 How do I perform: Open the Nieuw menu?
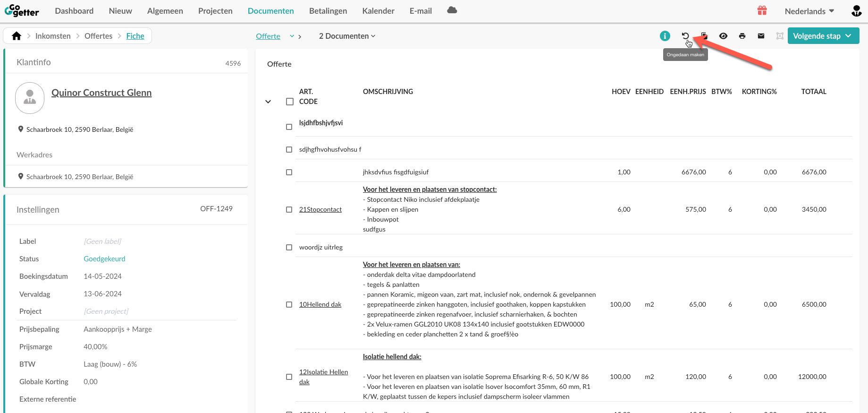pos(120,11)
